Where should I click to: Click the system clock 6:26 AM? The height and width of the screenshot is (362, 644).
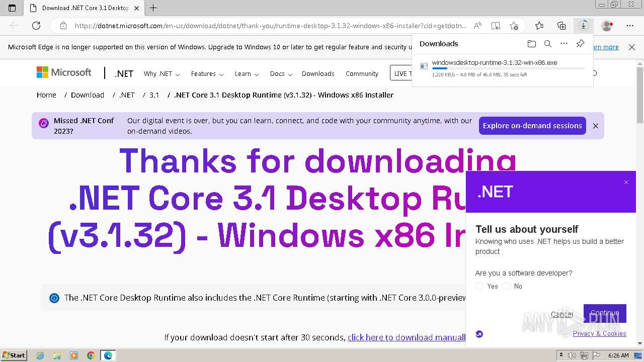pos(618,355)
